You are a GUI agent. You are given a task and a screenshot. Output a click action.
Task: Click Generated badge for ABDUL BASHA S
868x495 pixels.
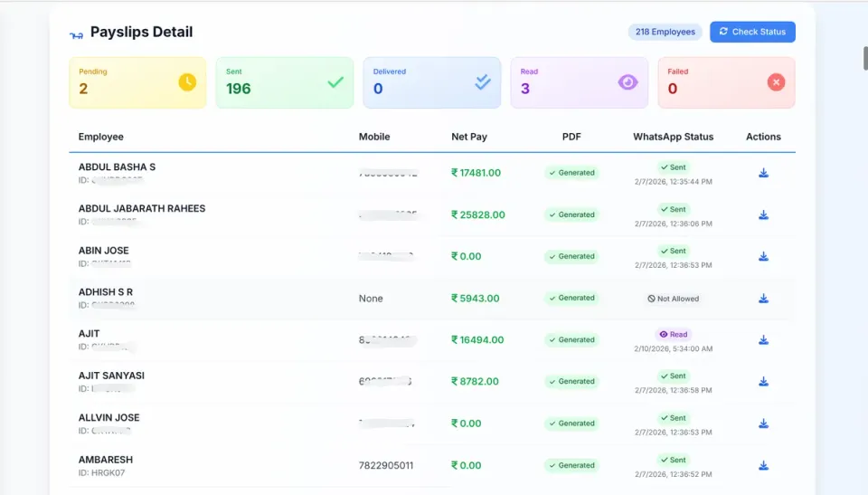pyautogui.click(x=571, y=173)
